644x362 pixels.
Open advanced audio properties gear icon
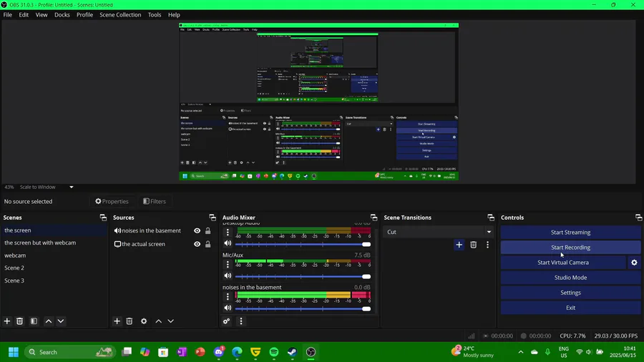coord(226,321)
